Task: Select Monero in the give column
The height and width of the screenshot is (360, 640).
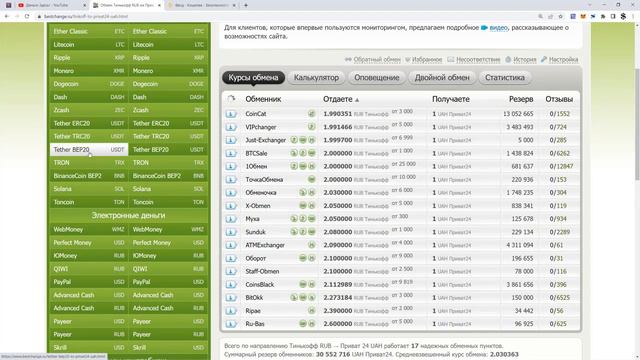Action: tap(89, 71)
